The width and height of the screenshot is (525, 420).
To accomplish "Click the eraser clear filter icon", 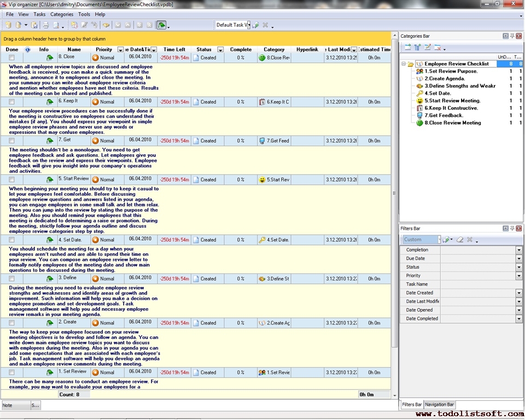I will [460, 240].
